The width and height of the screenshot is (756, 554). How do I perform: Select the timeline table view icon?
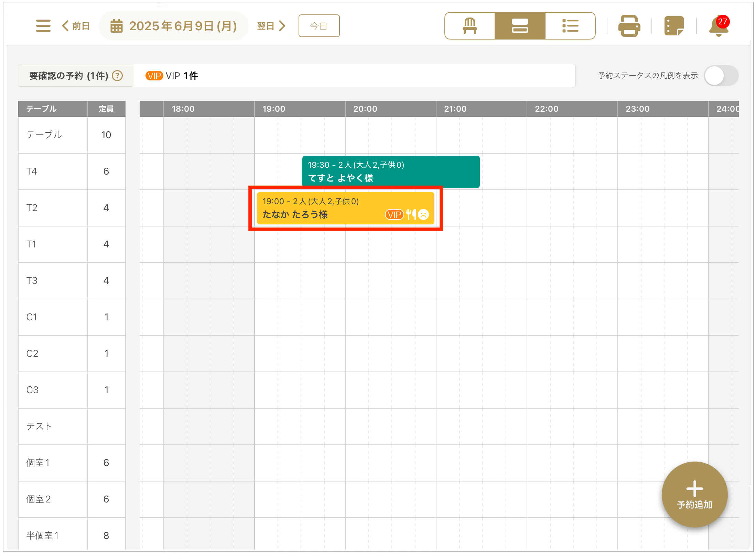(520, 26)
